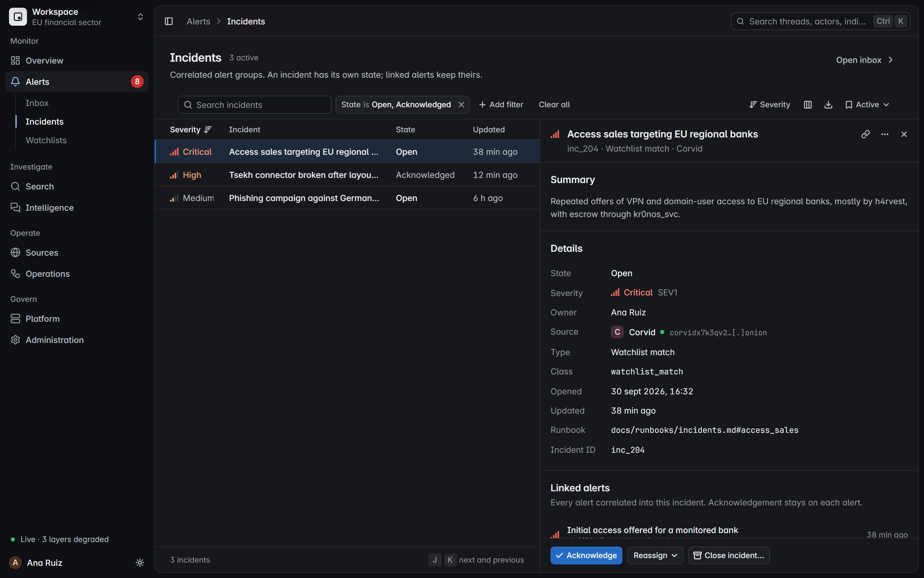The height and width of the screenshot is (578, 924).
Task: Sort by Severity column header
Action: click(191, 130)
